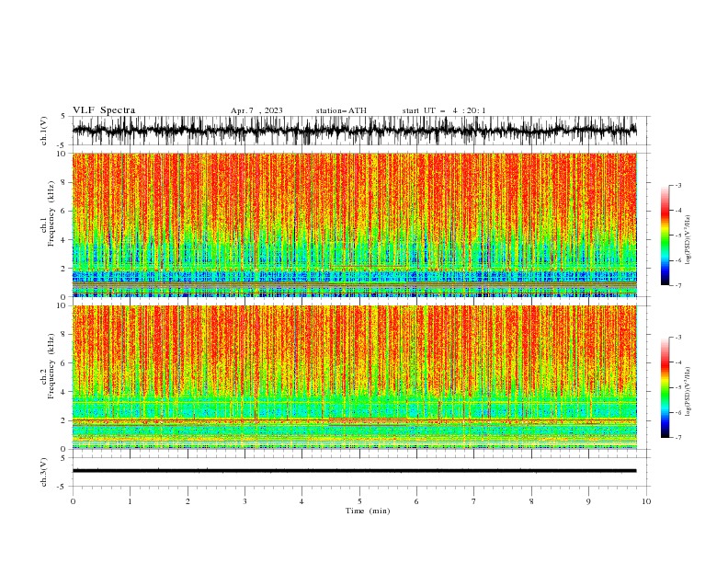Click the lower colorbar 'log(PSD)(V²/Hz)' label
Image resolution: width=728 pixels, height=563 pixels.
point(688,391)
